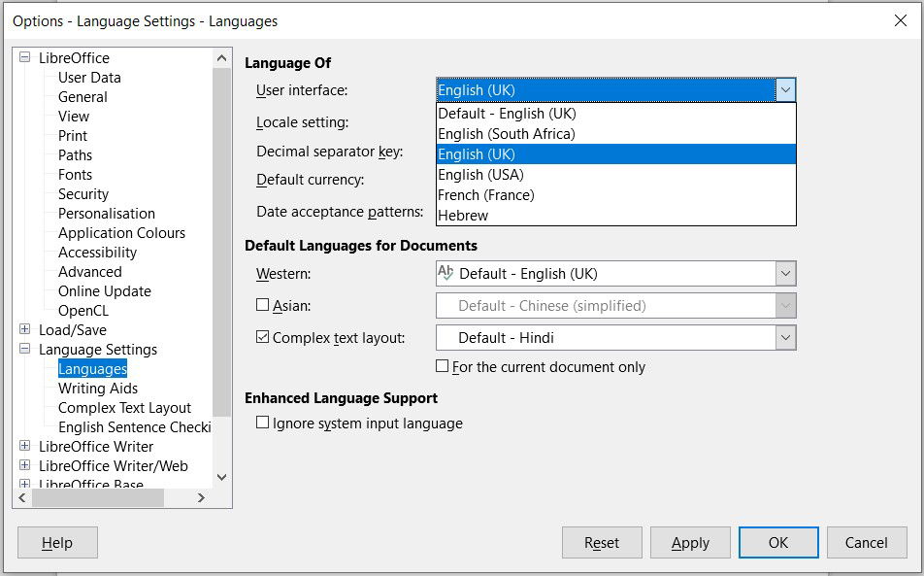
Task: Tick For the current document only
Action: tap(442, 366)
